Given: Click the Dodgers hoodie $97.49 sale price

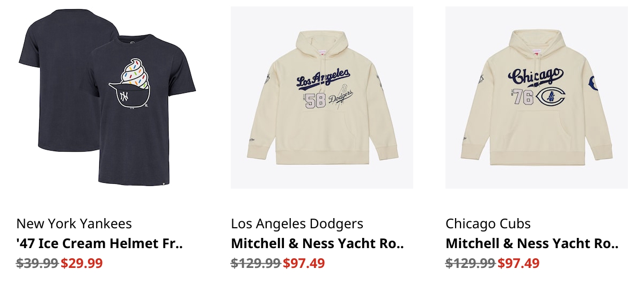Looking at the screenshot, I should coord(304,263).
